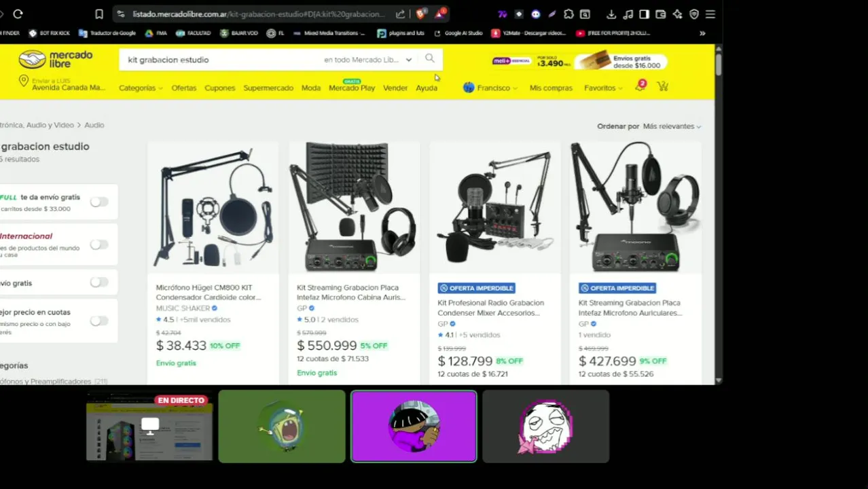Open the site settings icon in the address bar
Viewport: 868px width, 489px height.
pyautogui.click(x=120, y=14)
